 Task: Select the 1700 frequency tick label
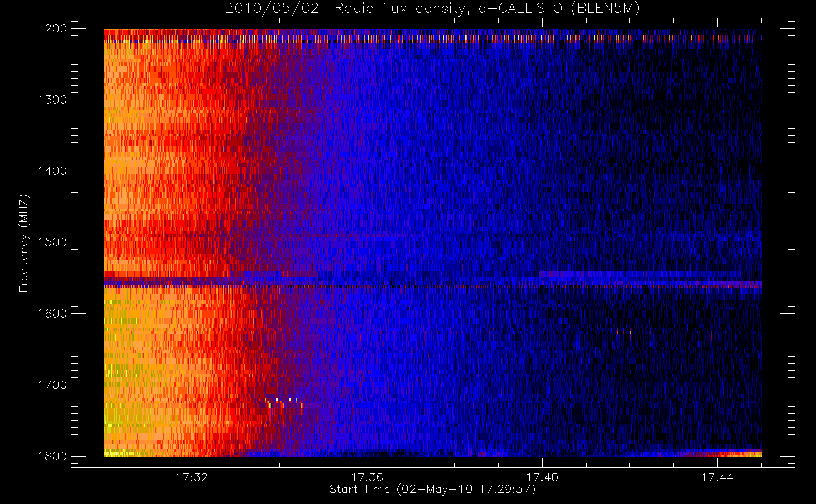52,385
